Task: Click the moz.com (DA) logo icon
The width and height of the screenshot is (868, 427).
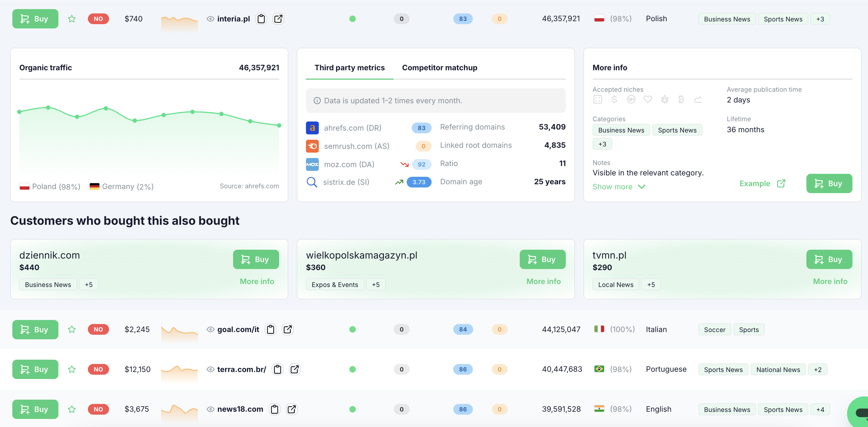Action: [x=312, y=164]
